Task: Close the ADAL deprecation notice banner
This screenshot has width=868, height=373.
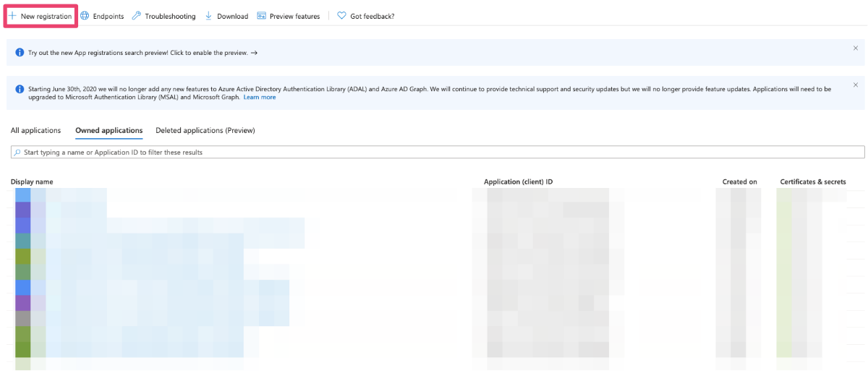Action: pyautogui.click(x=856, y=85)
